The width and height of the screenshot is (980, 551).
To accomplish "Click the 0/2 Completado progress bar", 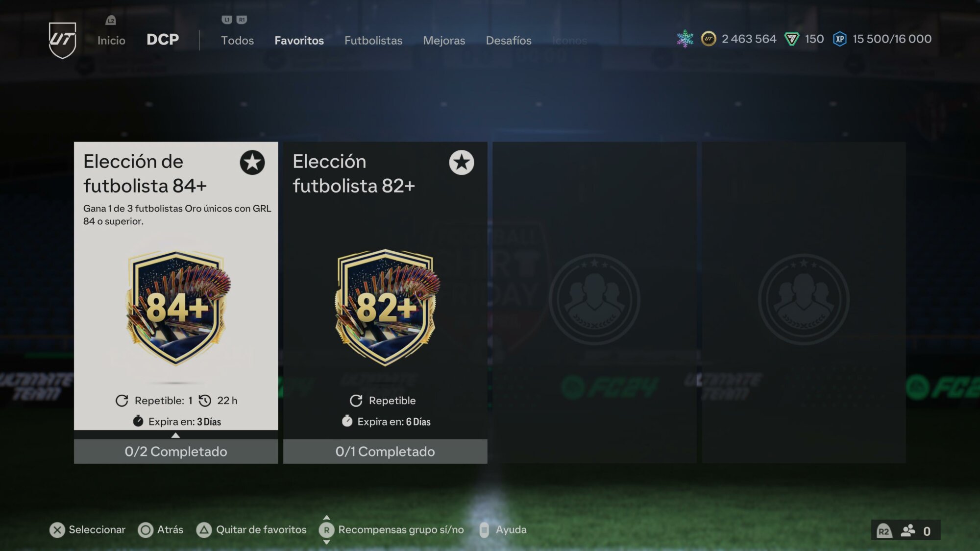I will [x=176, y=451].
